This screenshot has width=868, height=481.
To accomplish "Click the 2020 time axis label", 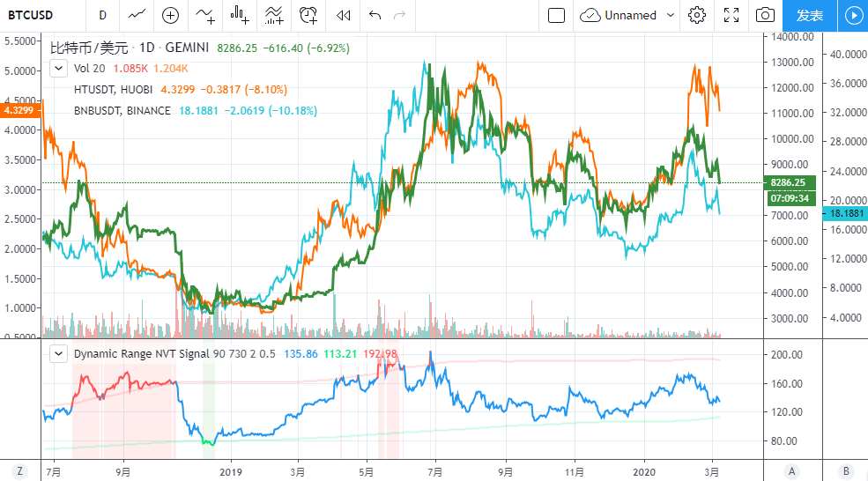I will (644, 472).
